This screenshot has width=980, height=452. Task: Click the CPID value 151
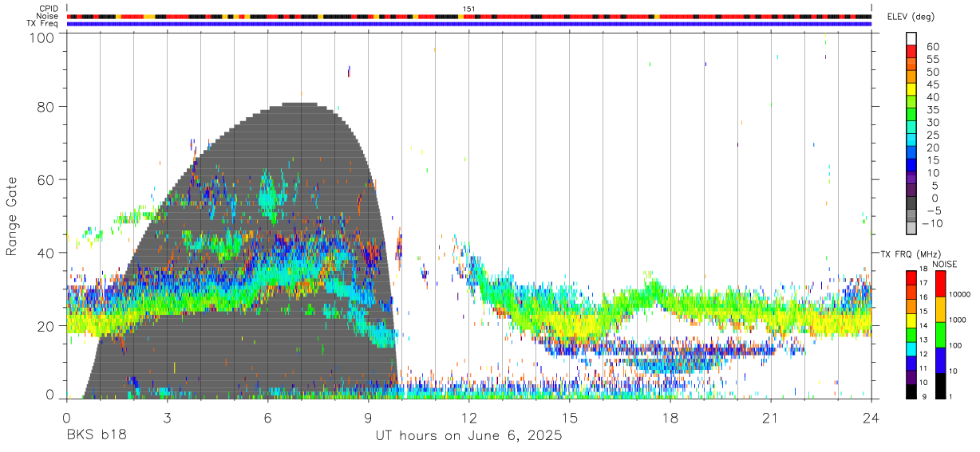(468, 8)
